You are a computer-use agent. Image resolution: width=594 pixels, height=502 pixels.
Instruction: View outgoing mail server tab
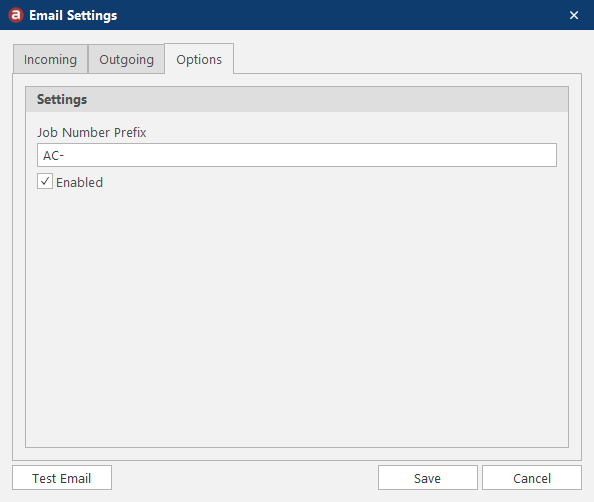127,59
